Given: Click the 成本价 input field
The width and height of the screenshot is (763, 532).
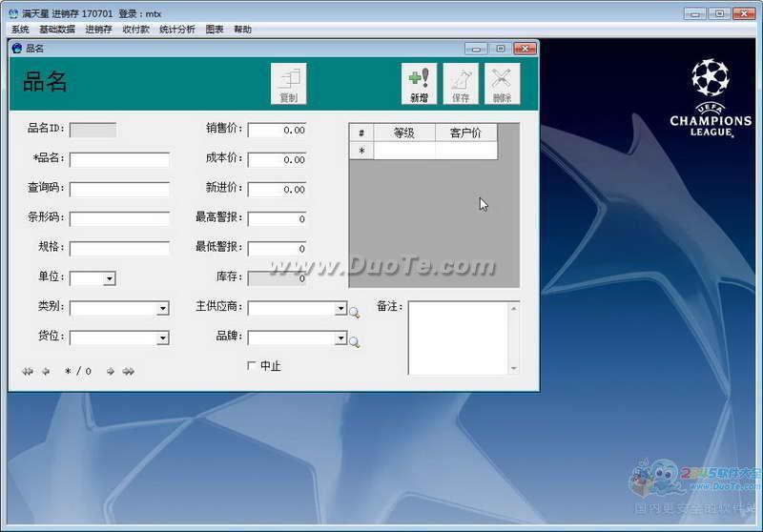Looking at the screenshot, I should coord(277,159).
